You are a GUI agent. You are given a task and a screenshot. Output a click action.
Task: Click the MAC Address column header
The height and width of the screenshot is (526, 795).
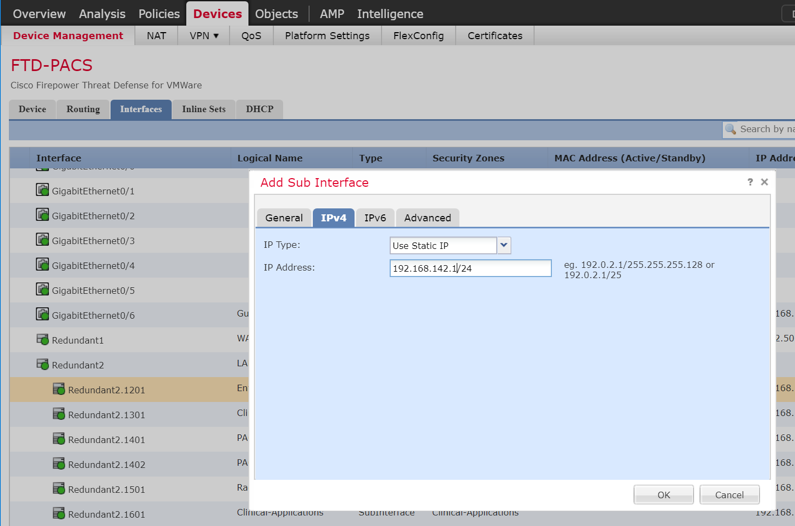point(630,158)
